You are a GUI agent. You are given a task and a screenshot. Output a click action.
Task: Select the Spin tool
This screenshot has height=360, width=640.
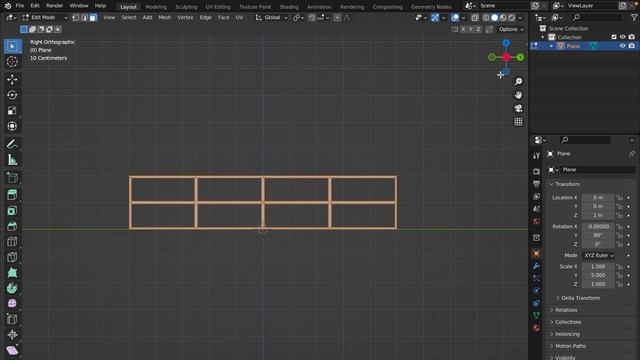[12, 288]
